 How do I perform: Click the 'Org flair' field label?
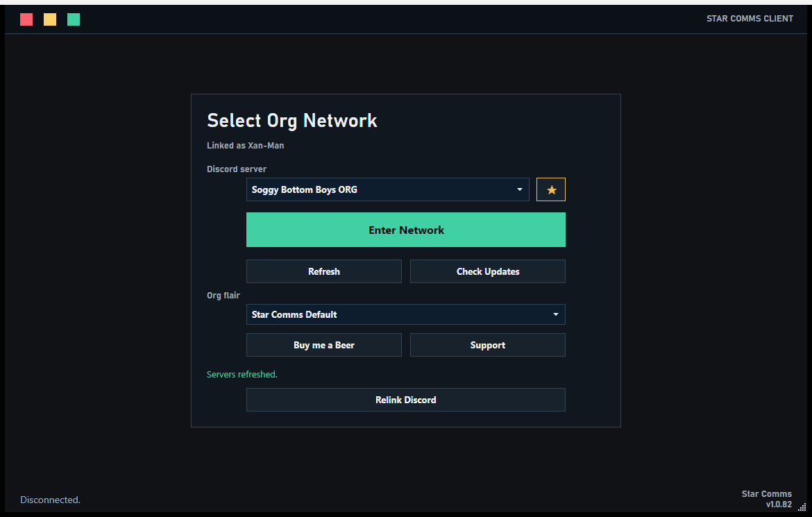223,296
